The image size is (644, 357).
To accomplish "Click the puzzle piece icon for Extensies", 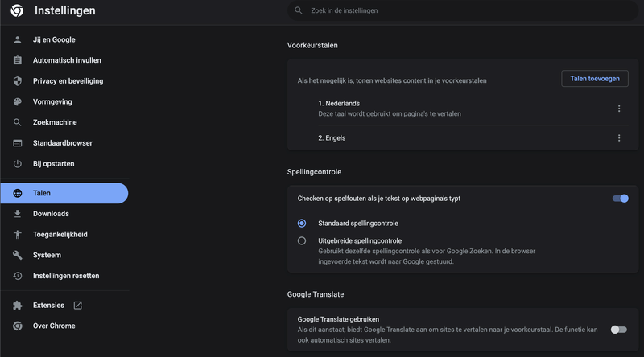I will (x=17, y=306).
